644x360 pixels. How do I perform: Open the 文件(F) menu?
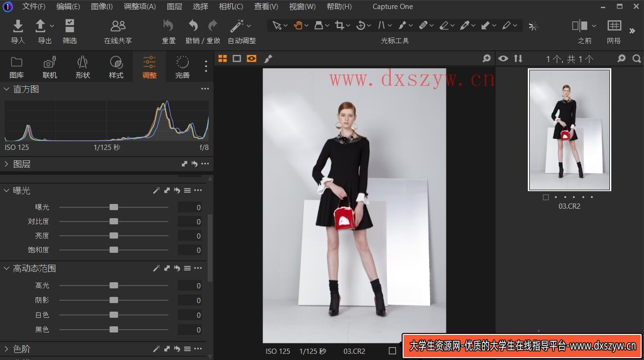click(x=34, y=7)
